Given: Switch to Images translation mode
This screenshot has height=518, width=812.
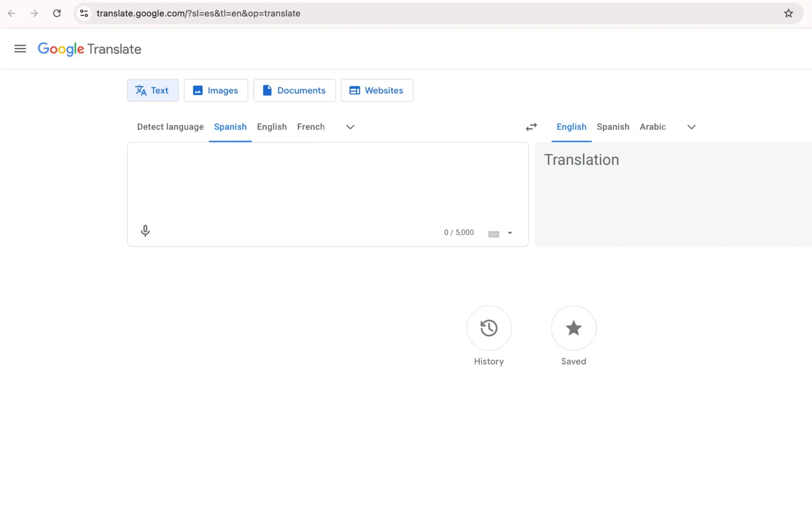Looking at the screenshot, I should click(x=216, y=90).
